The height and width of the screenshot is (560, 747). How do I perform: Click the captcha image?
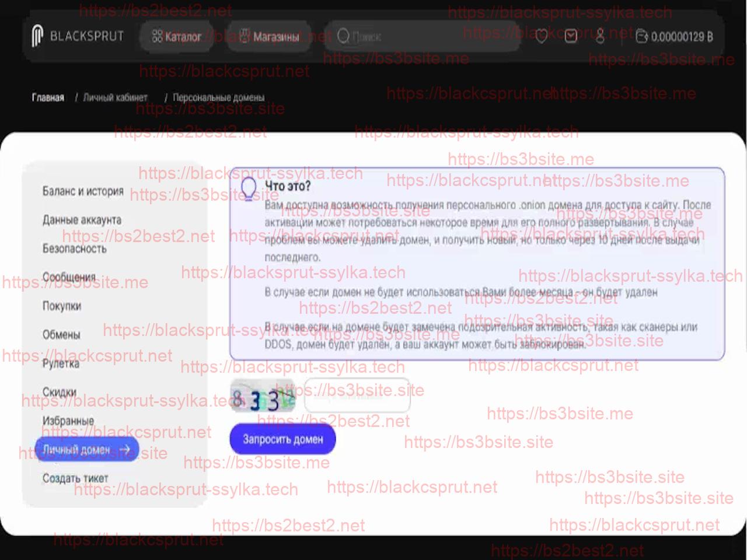[263, 397]
